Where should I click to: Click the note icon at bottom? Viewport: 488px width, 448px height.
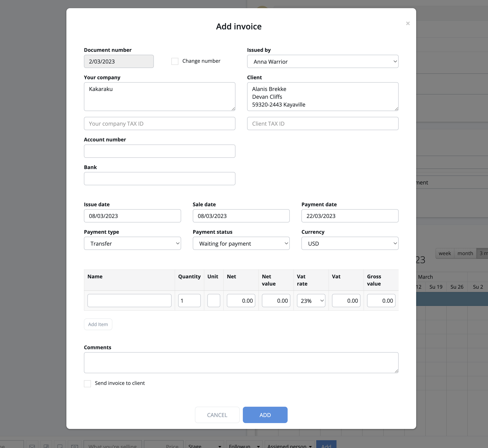(x=60, y=446)
